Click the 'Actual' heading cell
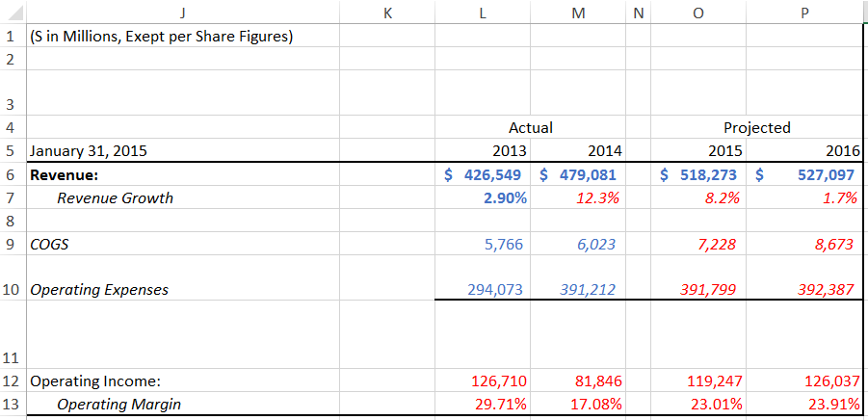Image resolution: width=868 pixels, height=420 pixels. [530, 128]
